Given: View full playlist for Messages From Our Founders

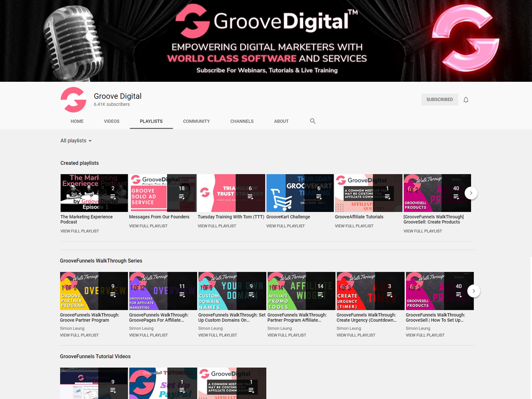Looking at the screenshot, I should 148,226.
